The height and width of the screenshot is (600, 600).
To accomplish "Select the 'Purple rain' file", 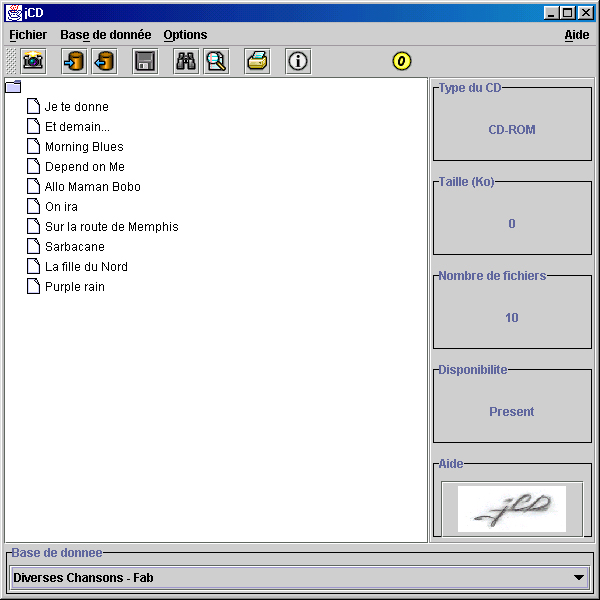I will 74,287.
